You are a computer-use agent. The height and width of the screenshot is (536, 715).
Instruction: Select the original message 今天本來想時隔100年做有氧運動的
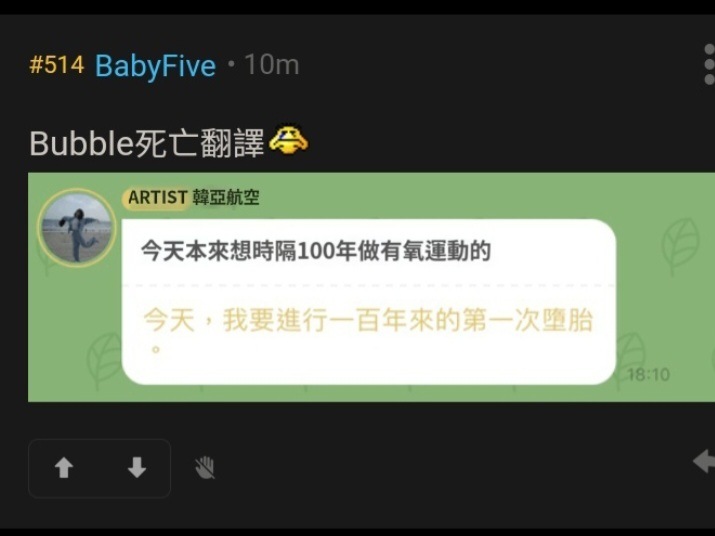[316, 251]
